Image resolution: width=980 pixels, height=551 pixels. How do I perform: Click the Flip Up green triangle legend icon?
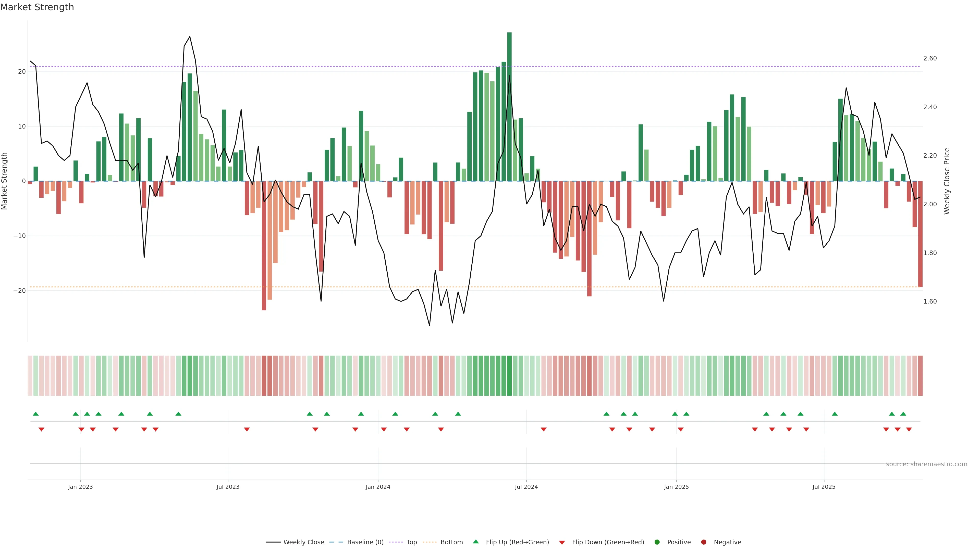pos(475,542)
